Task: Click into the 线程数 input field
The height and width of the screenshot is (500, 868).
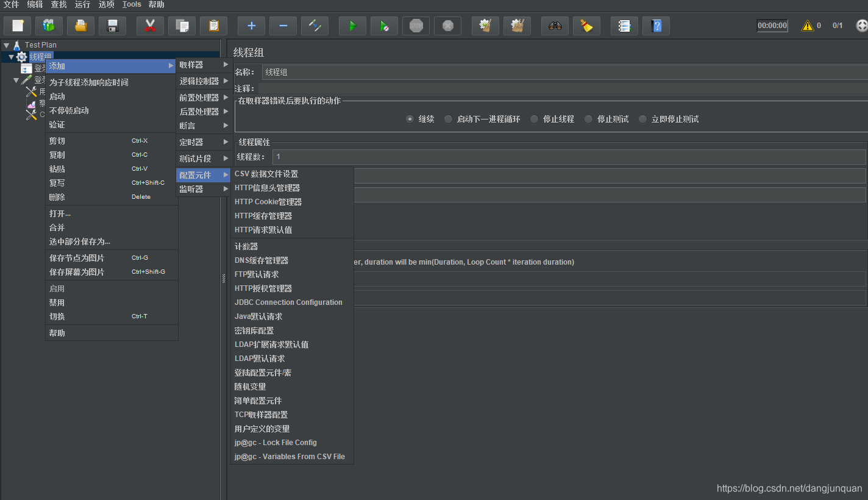Action: (569, 157)
